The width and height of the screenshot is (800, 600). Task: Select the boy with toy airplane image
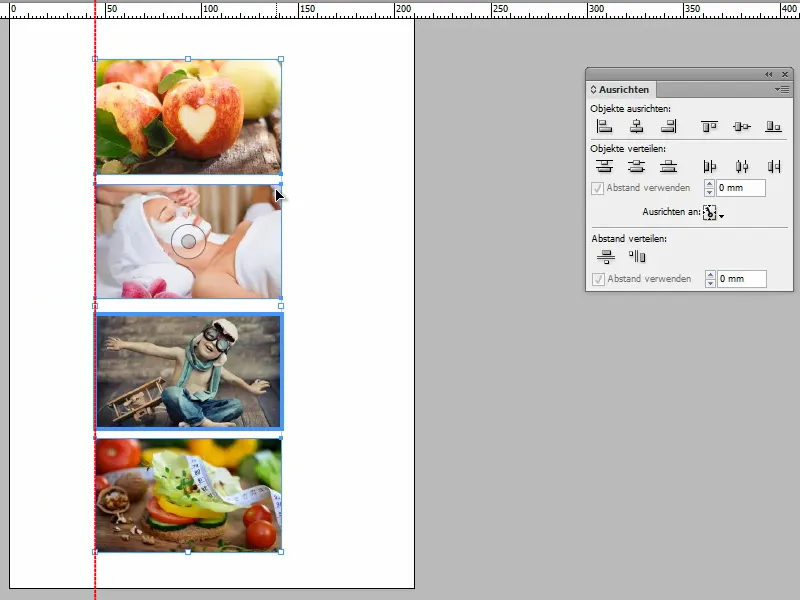(x=188, y=371)
